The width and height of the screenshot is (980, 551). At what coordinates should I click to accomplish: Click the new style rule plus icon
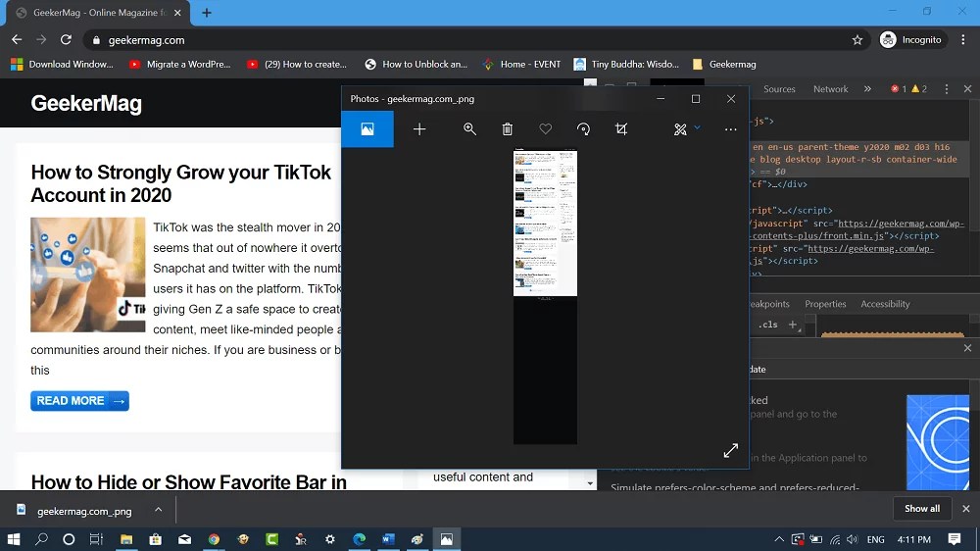793,325
